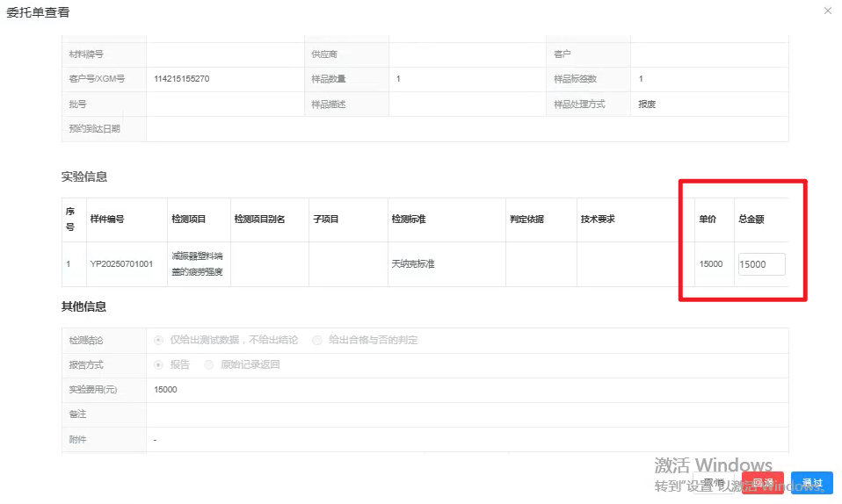Click the blue 通过 button
The height and width of the screenshot is (504, 842).
click(811, 483)
